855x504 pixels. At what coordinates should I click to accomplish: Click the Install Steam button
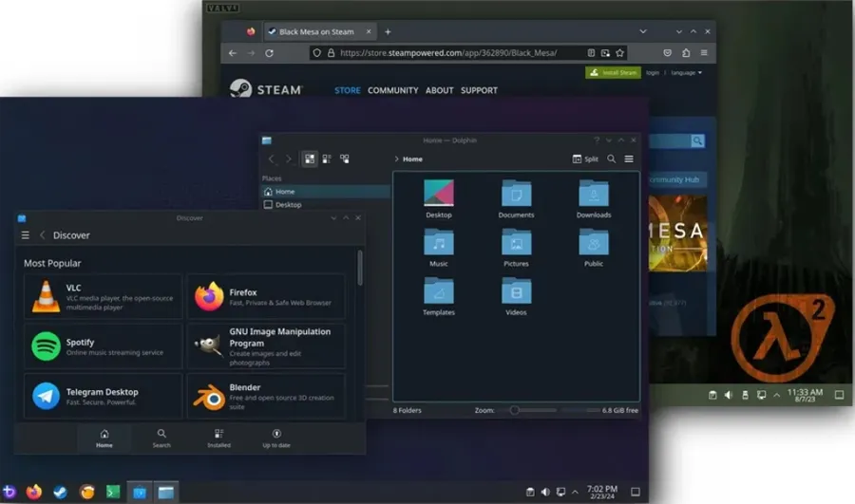click(x=613, y=72)
